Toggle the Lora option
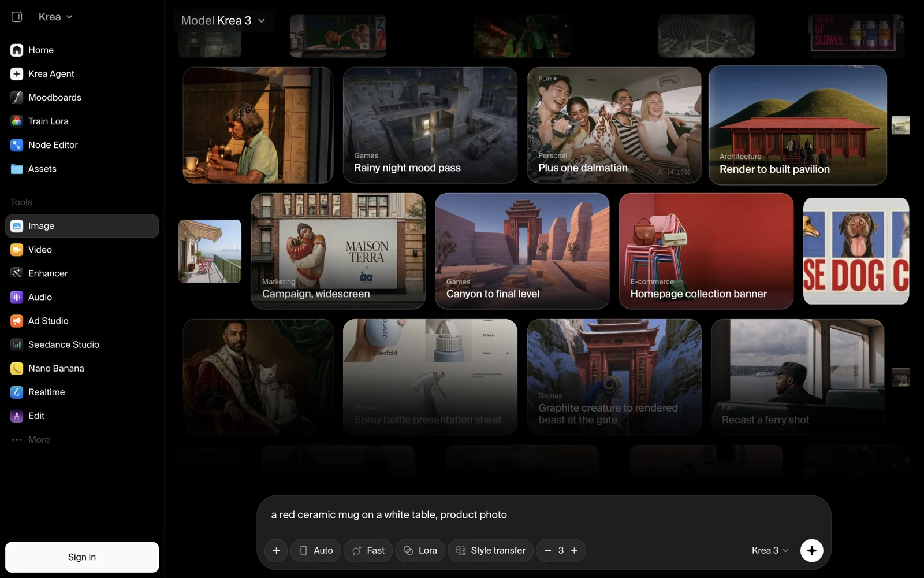924x578 pixels. pos(420,550)
